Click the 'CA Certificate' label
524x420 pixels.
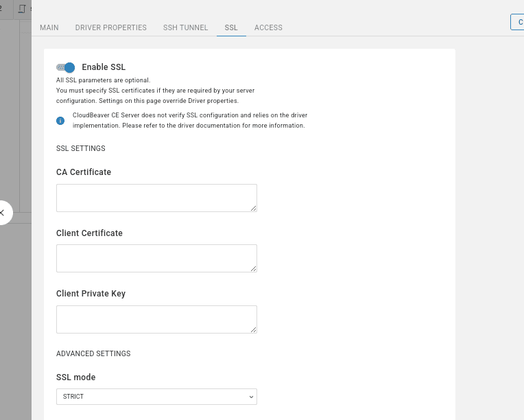click(84, 172)
